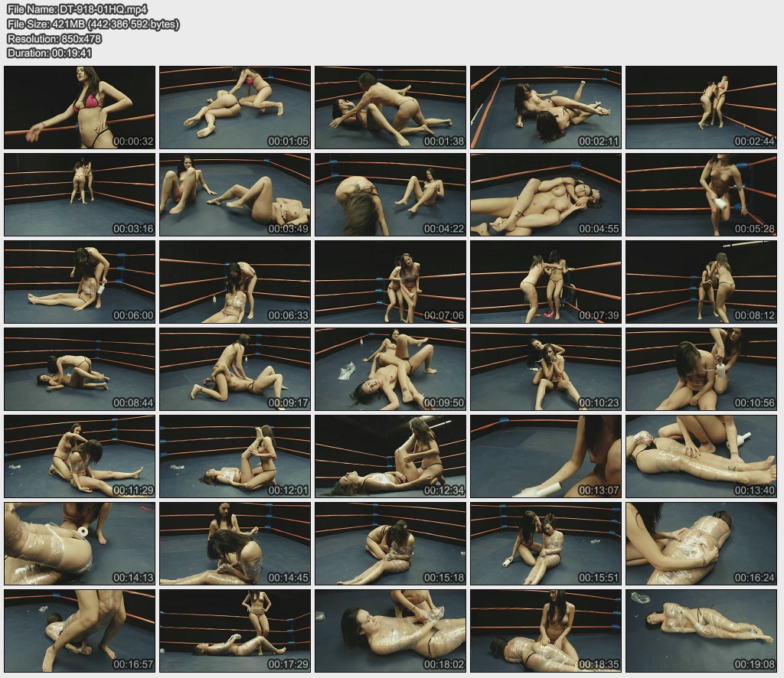Open the frame marked 00:05:28
784x678 pixels.
[x=701, y=194]
